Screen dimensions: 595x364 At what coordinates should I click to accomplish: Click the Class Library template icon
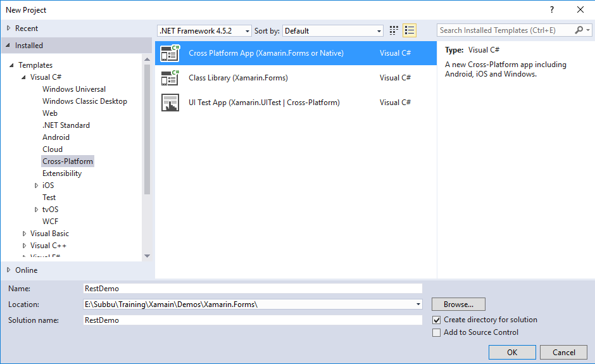pyautogui.click(x=170, y=78)
